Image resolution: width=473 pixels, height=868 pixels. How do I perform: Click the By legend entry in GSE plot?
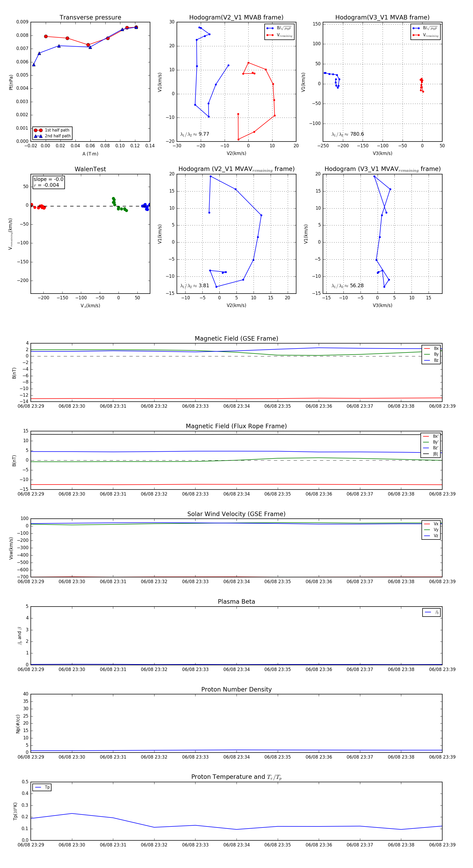coord(431,354)
